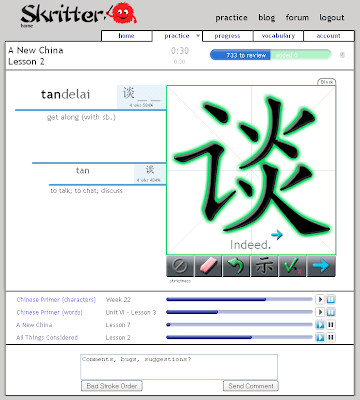Click the 'get along (with sb.)' definition
360x400 pixels.
point(81,117)
